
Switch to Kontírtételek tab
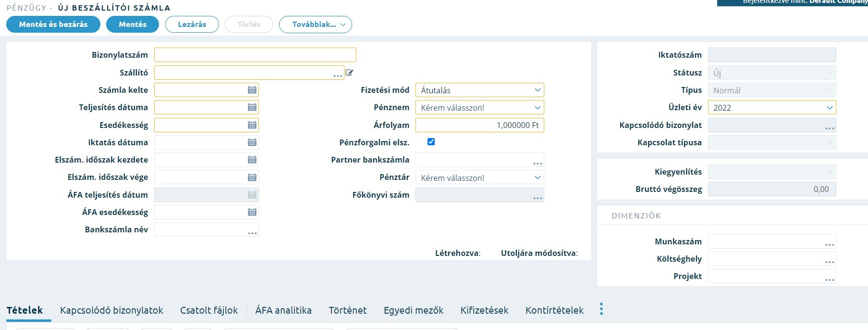554,310
